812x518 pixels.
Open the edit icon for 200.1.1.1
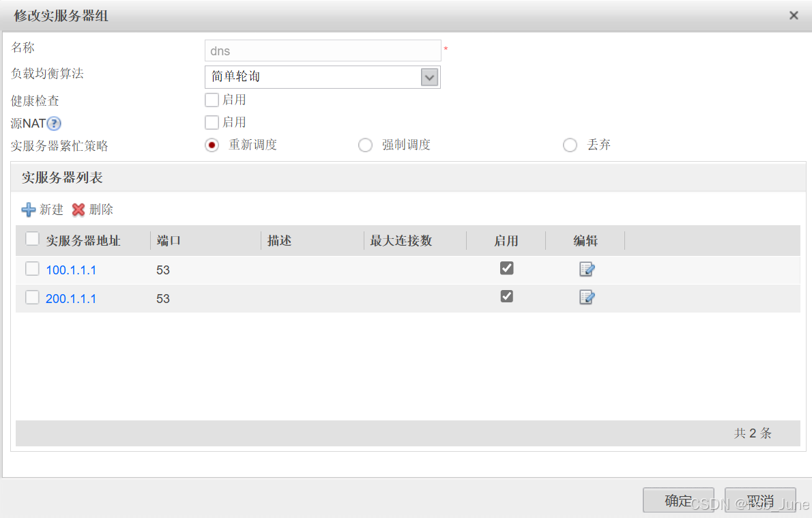pyautogui.click(x=587, y=298)
